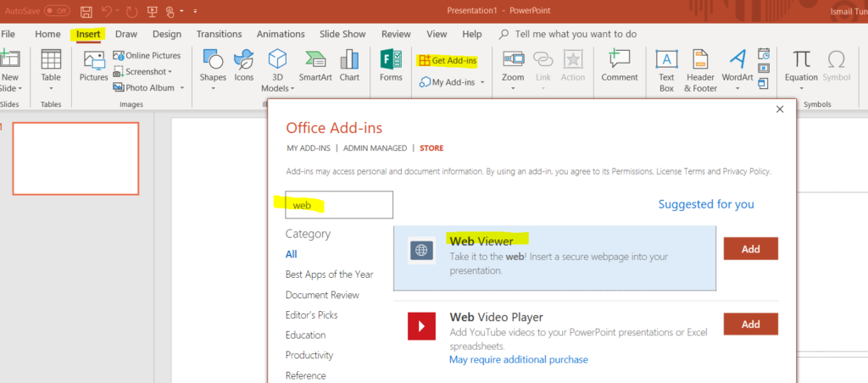Toggle the AutoSave switch
Image resolution: width=868 pixels, height=383 pixels.
pos(57,11)
